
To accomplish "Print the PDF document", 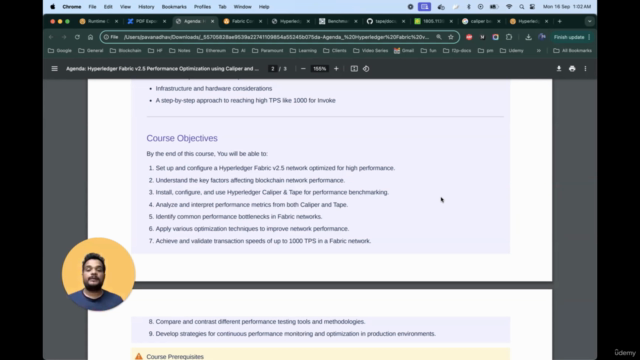I will pos(572,69).
